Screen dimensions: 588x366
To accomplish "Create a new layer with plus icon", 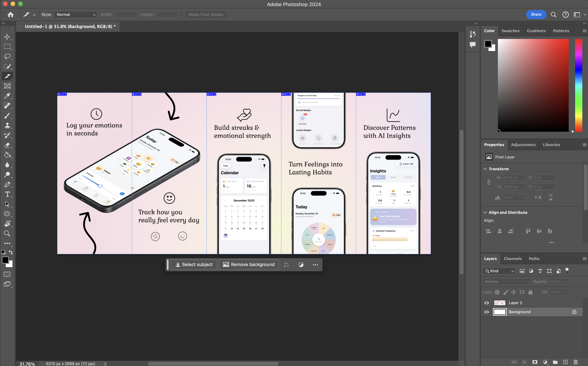I will pyautogui.click(x=565, y=362).
